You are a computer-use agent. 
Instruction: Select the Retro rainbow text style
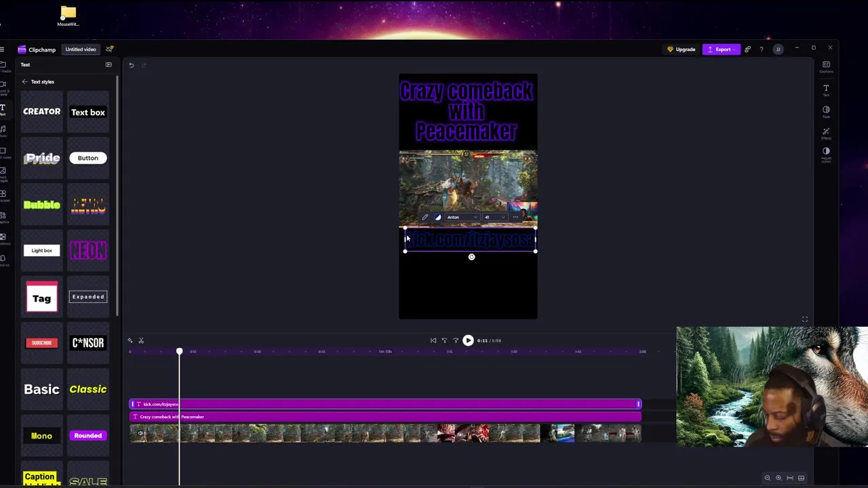[x=88, y=204]
